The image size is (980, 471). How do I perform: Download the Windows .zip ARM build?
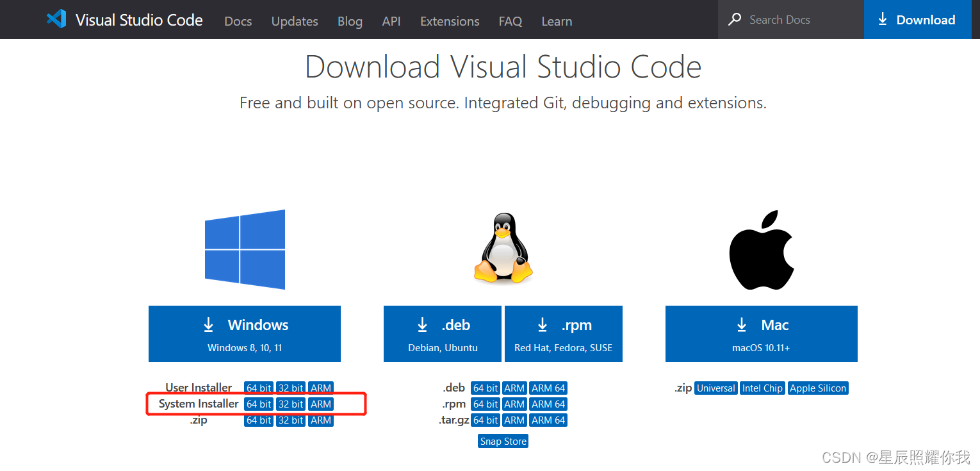tap(321, 420)
